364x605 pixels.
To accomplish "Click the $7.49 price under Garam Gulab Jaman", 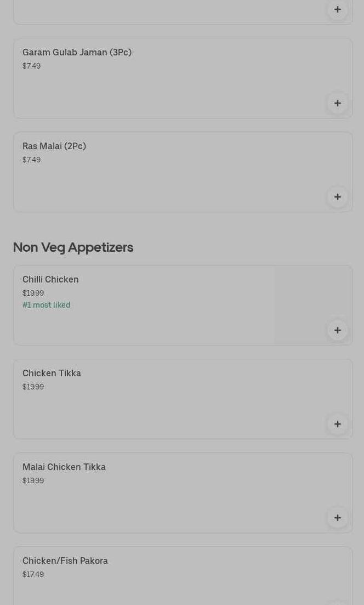I will [x=32, y=66].
